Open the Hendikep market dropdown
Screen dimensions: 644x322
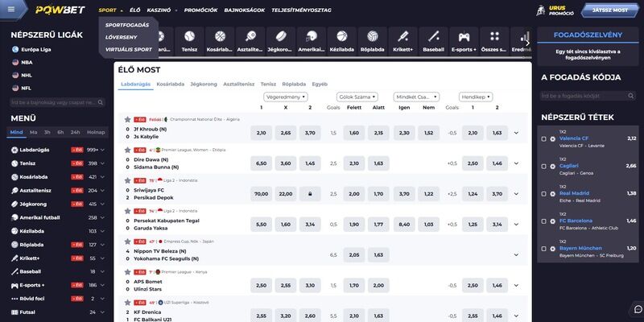point(476,97)
